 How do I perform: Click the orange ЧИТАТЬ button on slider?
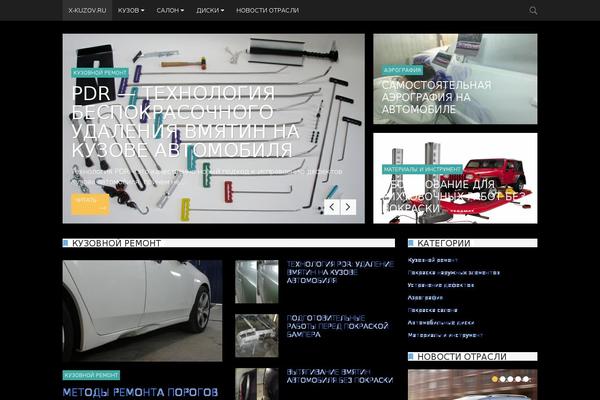point(90,204)
